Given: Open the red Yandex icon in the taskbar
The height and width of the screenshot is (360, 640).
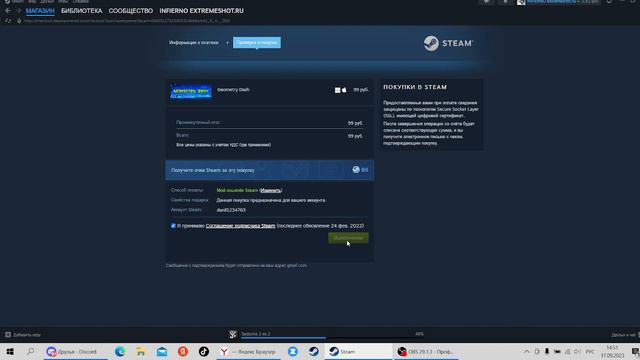Looking at the screenshot, I should [x=183, y=351].
